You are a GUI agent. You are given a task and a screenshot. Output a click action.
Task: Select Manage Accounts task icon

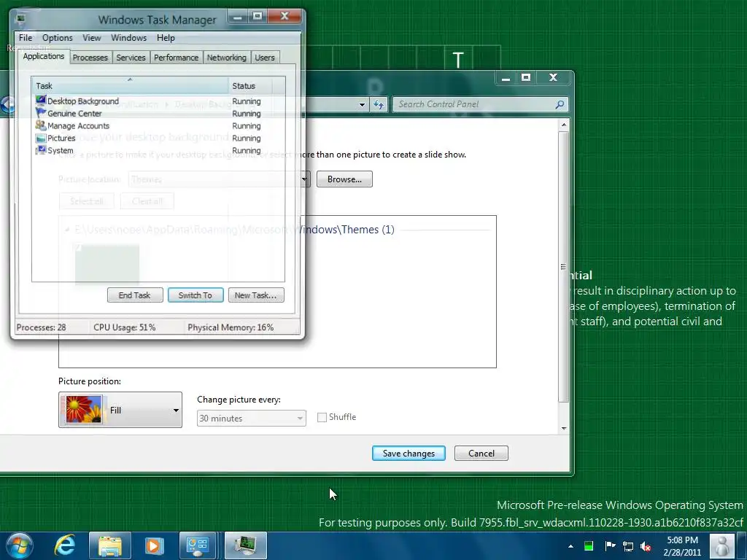point(41,125)
